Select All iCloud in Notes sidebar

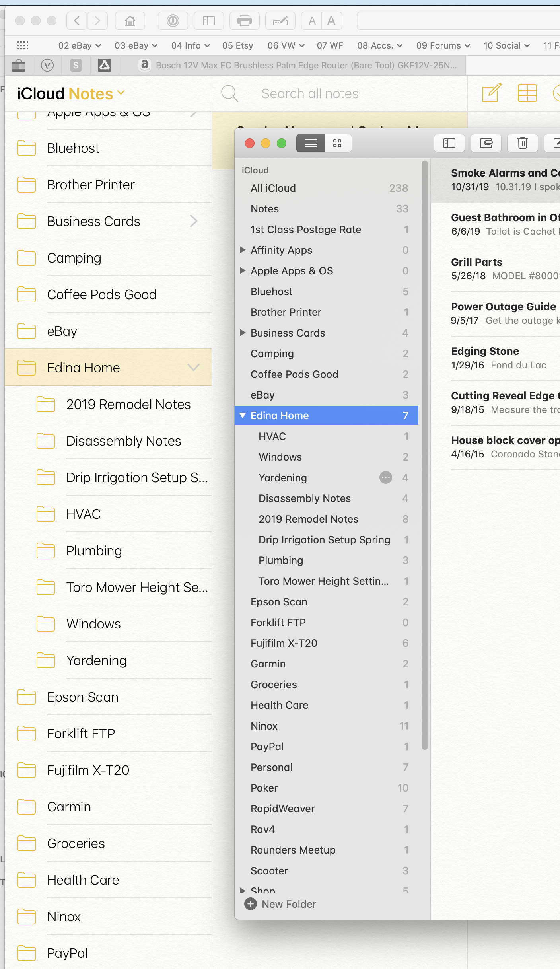click(x=327, y=188)
